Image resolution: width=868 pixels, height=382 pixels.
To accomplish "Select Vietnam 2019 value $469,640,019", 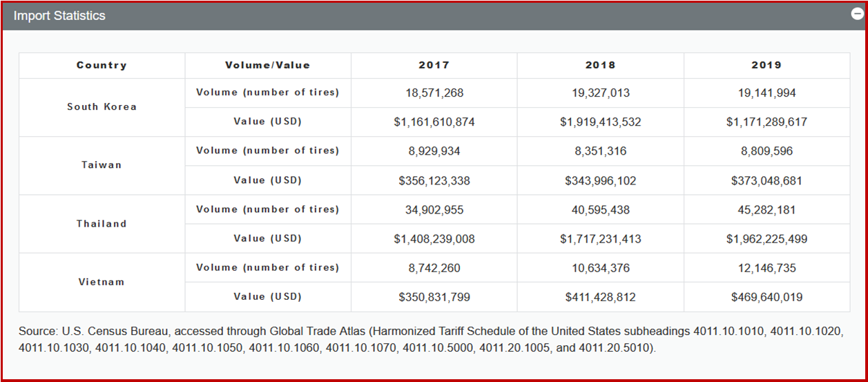I will tap(766, 298).
